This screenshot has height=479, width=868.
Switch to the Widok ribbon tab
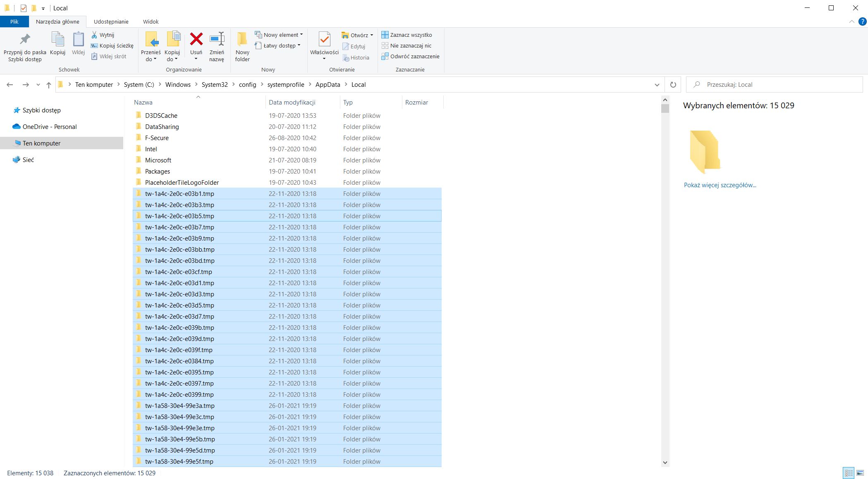(x=151, y=21)
